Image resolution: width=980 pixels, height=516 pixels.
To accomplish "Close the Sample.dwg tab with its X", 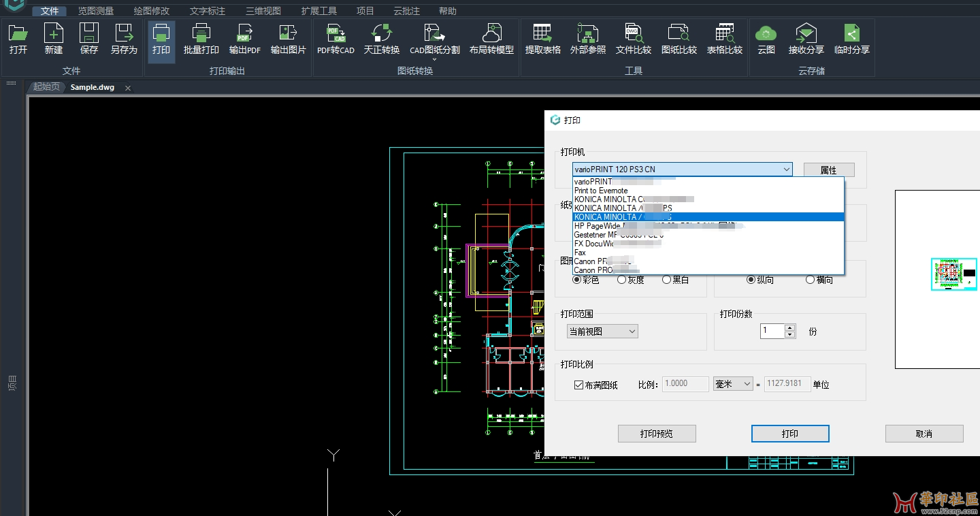I will [x=128, y=88].
